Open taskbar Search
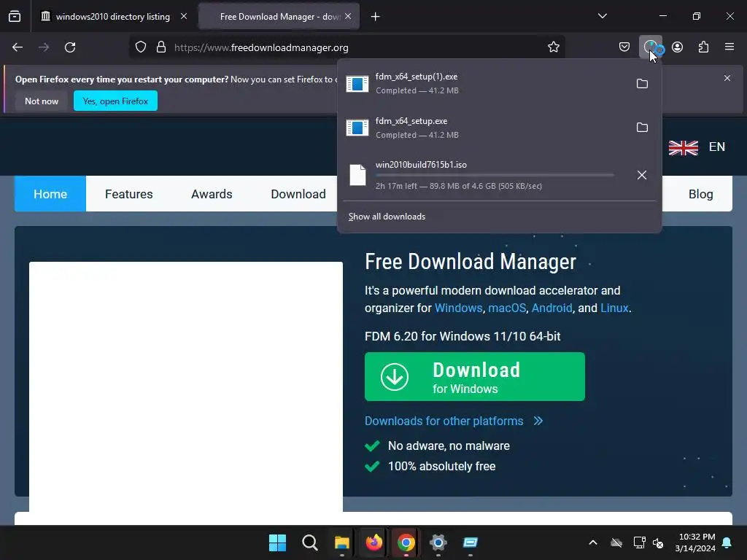The width and height of the screenshot is (747, 560). coord(309,542)
